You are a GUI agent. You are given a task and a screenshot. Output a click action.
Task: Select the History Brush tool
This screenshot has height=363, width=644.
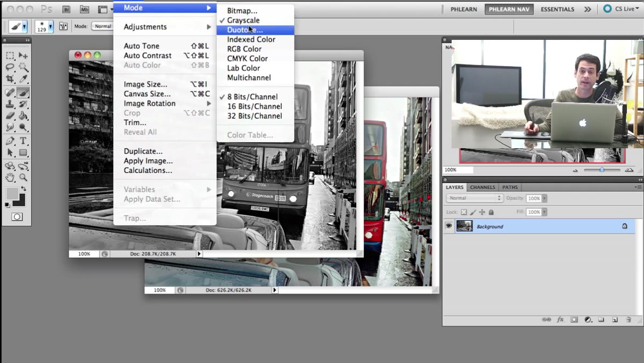click(x=23, y=104)
